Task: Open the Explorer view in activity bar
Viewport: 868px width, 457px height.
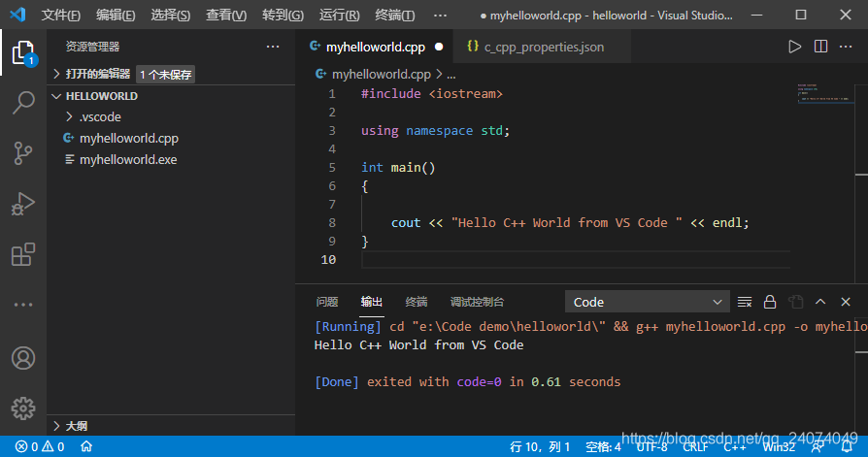Action: pyautogui.click(x=23, y=53)
